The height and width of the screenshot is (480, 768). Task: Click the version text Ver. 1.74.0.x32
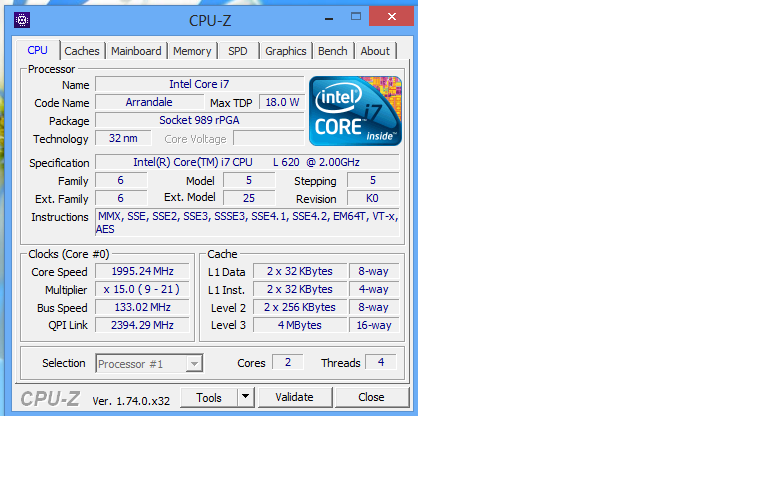pos(131,401)
